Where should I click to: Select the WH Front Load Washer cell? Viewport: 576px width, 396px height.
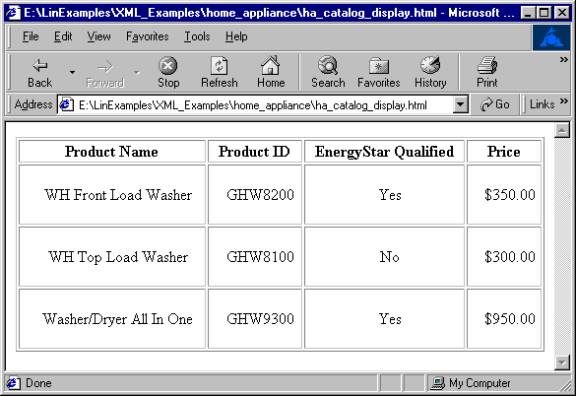tap(112, 195)
